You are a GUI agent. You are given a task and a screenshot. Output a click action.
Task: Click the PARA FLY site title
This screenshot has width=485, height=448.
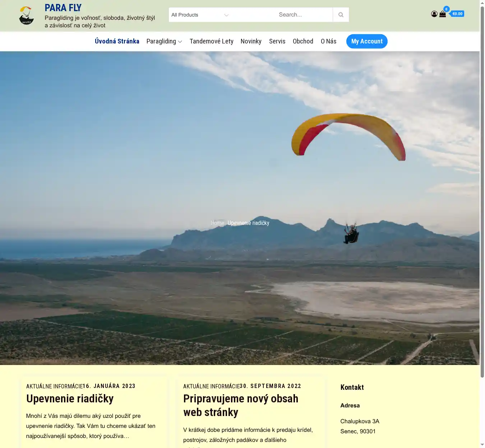click(63, 8)
